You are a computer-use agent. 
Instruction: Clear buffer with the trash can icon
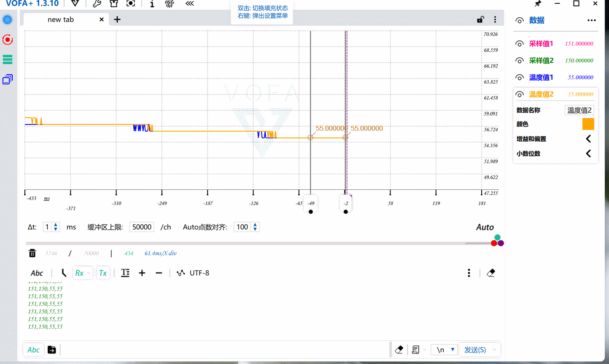32,253
